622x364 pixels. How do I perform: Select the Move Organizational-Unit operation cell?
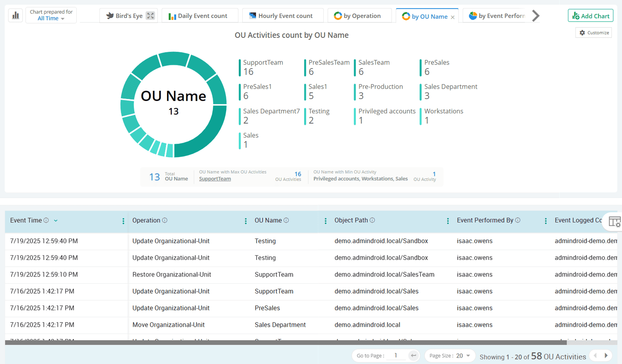tap(169, 325)
